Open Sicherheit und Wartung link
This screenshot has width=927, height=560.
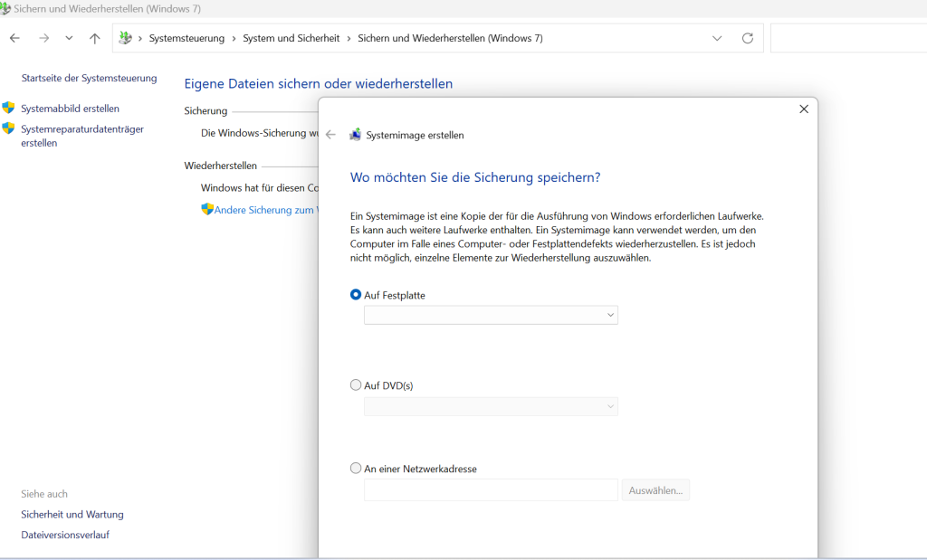pyautogui.click(x=72, y=515)
